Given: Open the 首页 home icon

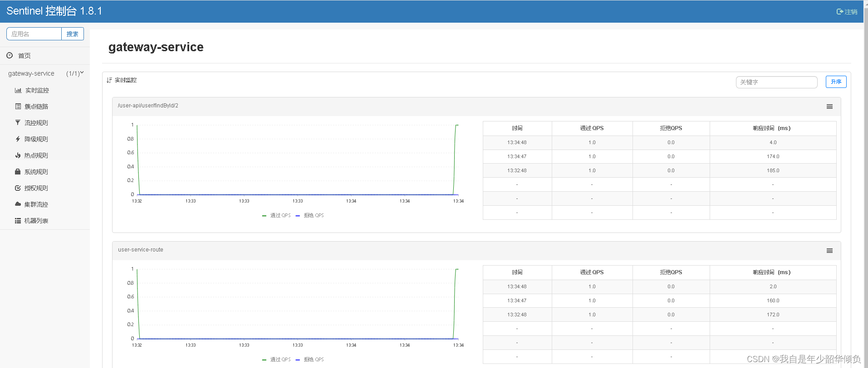Looking at the screenshot, I should [10, 55].
